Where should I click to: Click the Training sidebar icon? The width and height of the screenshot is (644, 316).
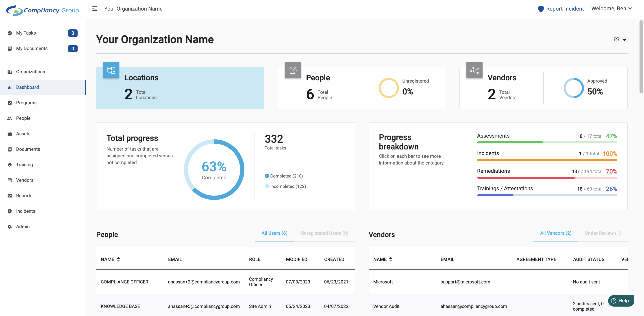[x=9, y=165]
